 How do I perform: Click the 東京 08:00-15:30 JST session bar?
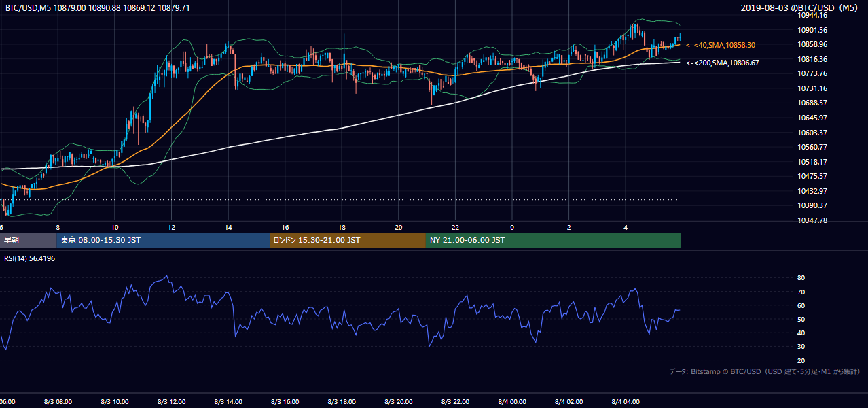[163, 240]
